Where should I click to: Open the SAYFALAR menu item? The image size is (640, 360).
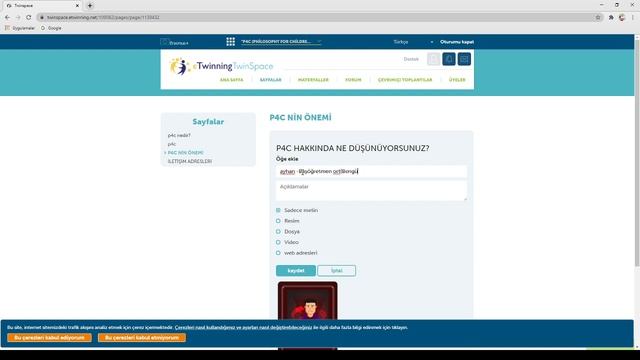point(271,80)
